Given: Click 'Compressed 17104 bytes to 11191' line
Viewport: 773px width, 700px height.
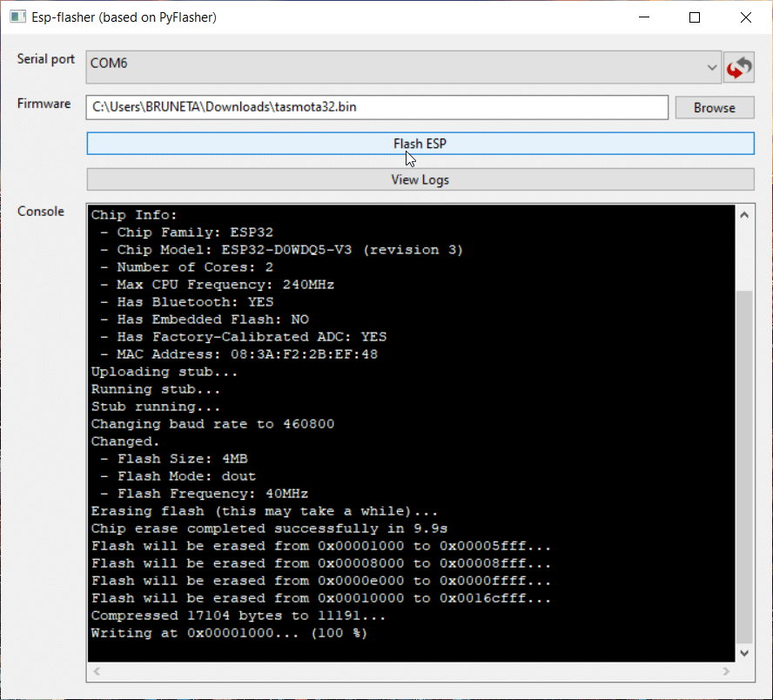Looking at the screenshot, I should [x=239, y=616].
